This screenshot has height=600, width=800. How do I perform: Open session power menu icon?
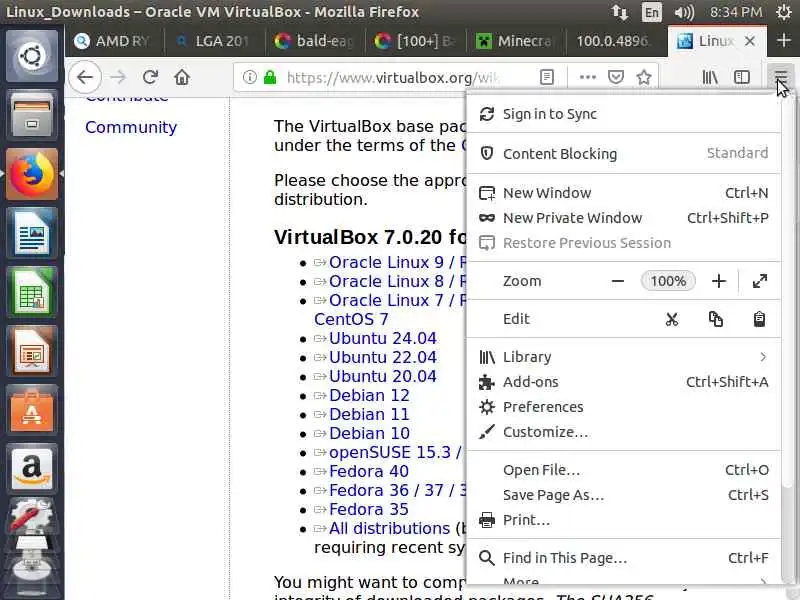point(784,12)
